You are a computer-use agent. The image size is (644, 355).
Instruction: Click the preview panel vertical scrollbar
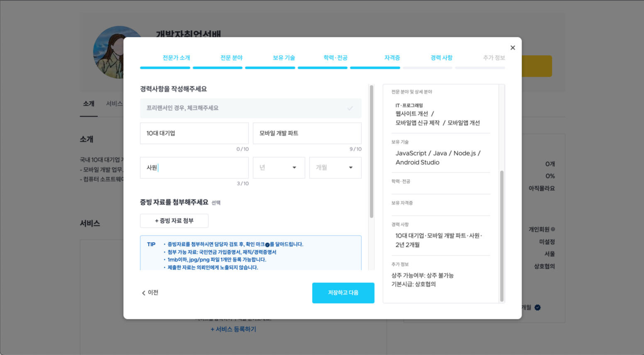click(x=502, y=236)
